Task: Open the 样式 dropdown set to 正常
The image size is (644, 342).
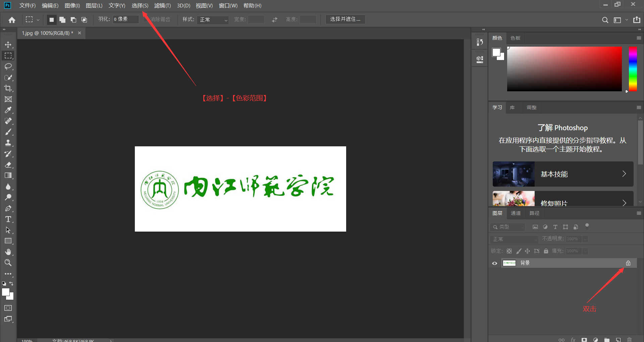Action: (213, 20)
